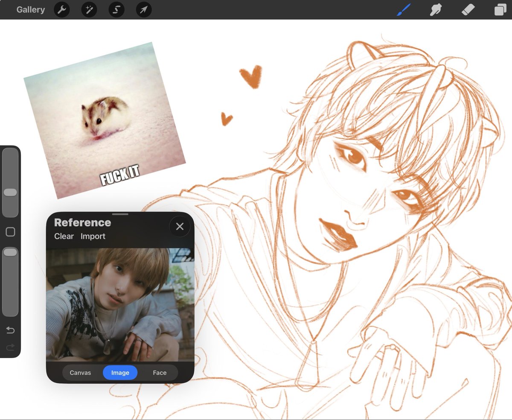Close the Reference panel
This screenshot has width=512, height=420.
tap(180, 227)
